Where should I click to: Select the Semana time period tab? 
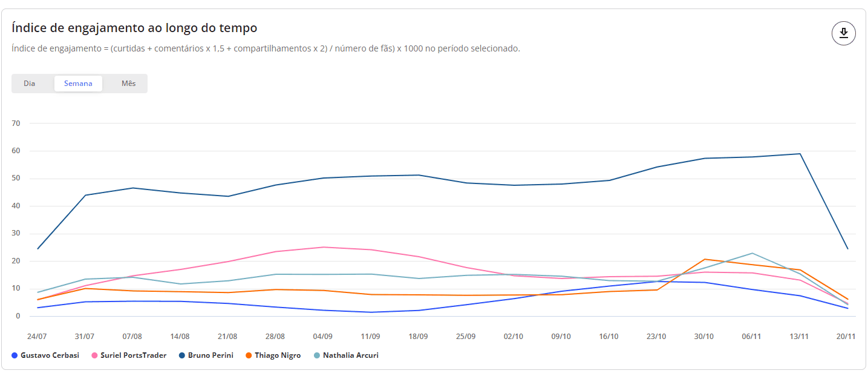[x=78, y=84]
